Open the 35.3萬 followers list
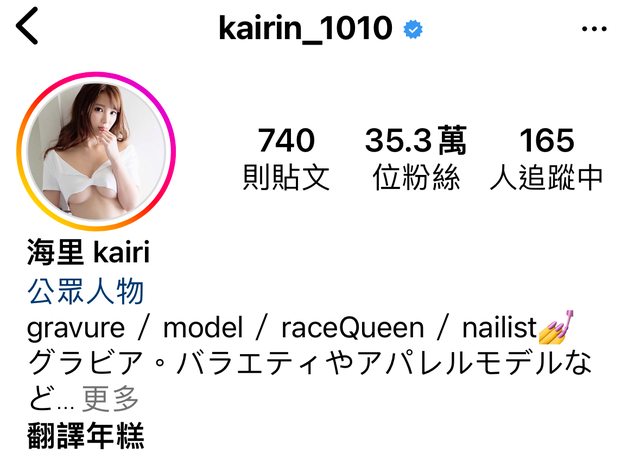640x465 pixels. [416, 140]
